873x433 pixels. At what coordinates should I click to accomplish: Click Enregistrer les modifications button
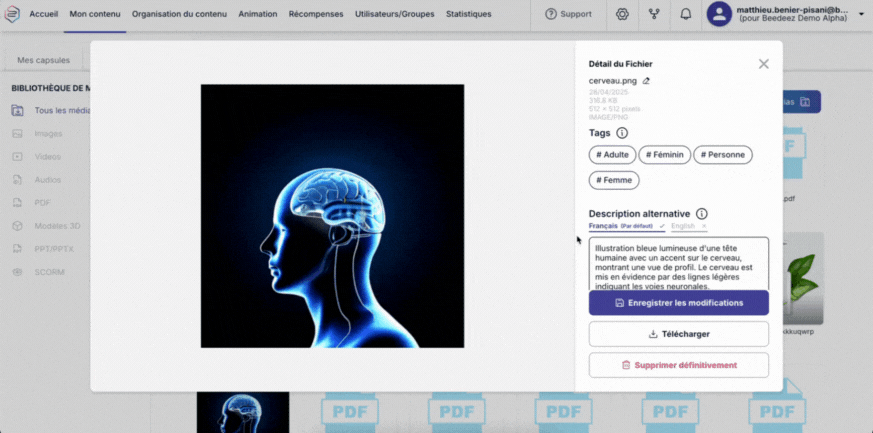[678, 303]
